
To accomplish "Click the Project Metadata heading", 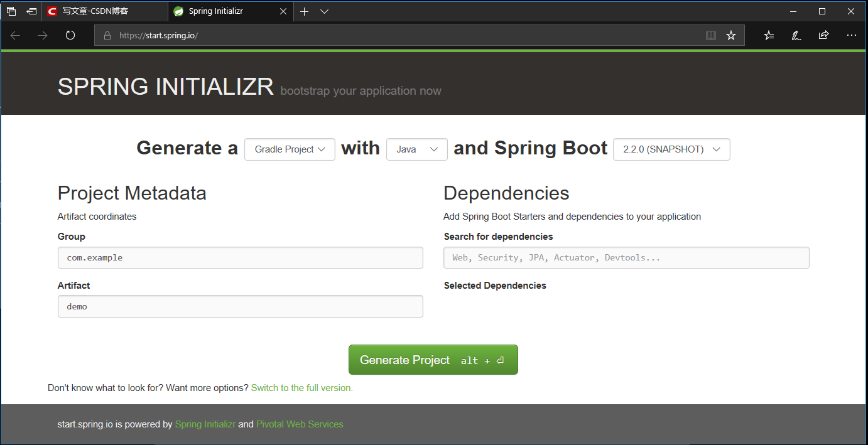I will click(132, 193).
